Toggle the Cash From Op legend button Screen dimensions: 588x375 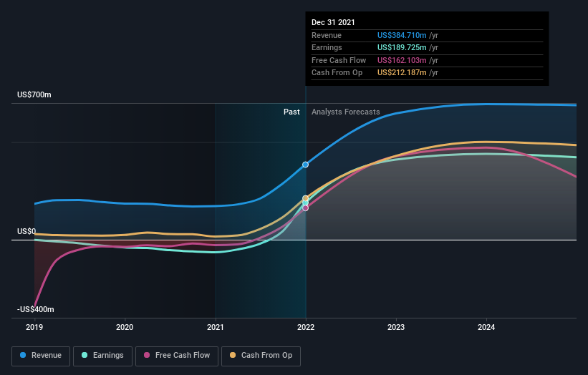[x=261, y=356]
